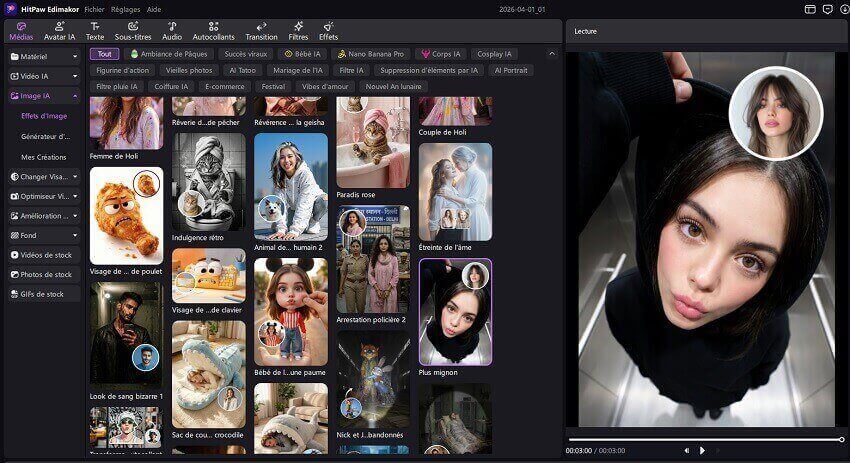This screenshot has height=463, width=850.
Task: Open Générateur d'image in sidebar
Action: (45, 136)
